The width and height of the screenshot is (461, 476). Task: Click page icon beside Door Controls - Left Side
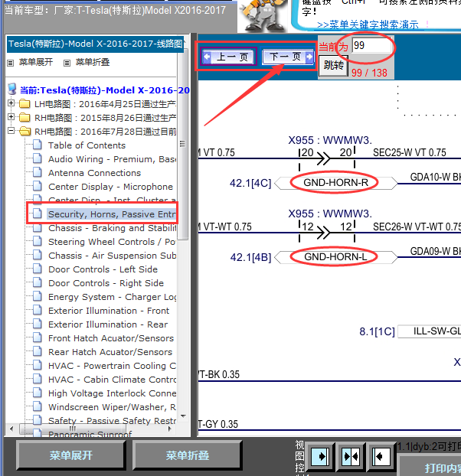coord(37,269)
